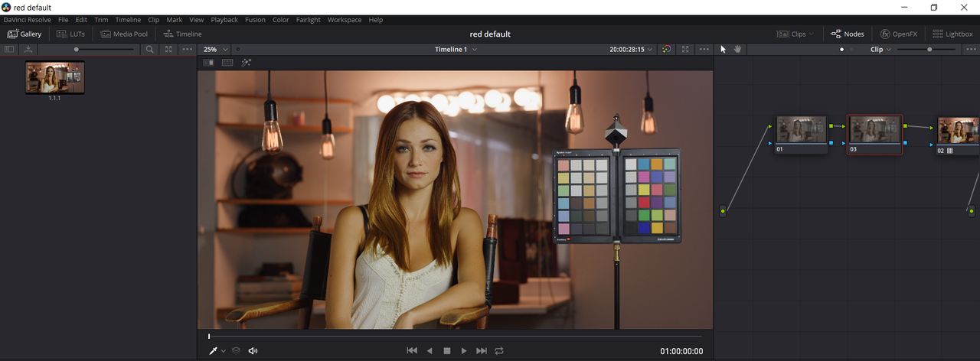Open the 20:00:28:15 timecode dropdown
This screenshot has width=980, height=361.
(632, 49)
